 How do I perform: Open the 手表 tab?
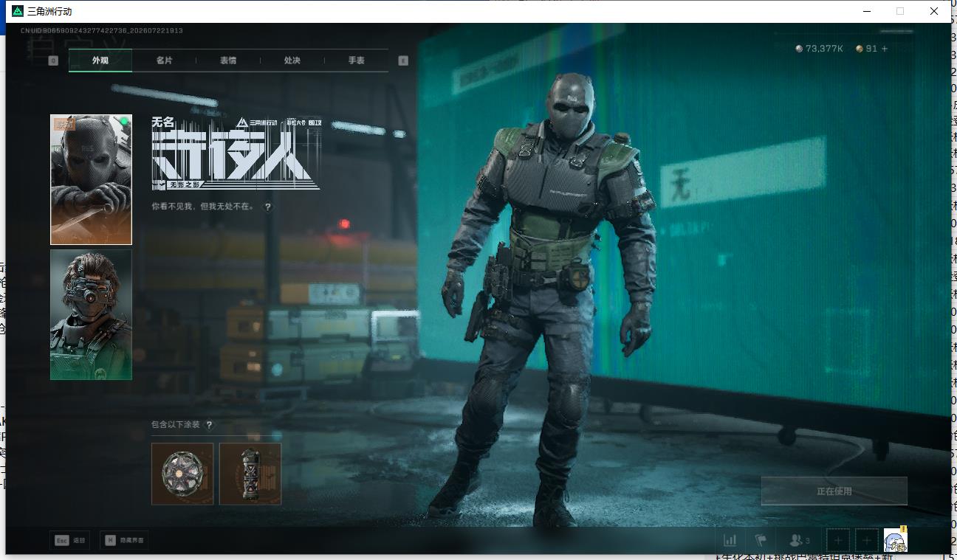tap(357, 61)
